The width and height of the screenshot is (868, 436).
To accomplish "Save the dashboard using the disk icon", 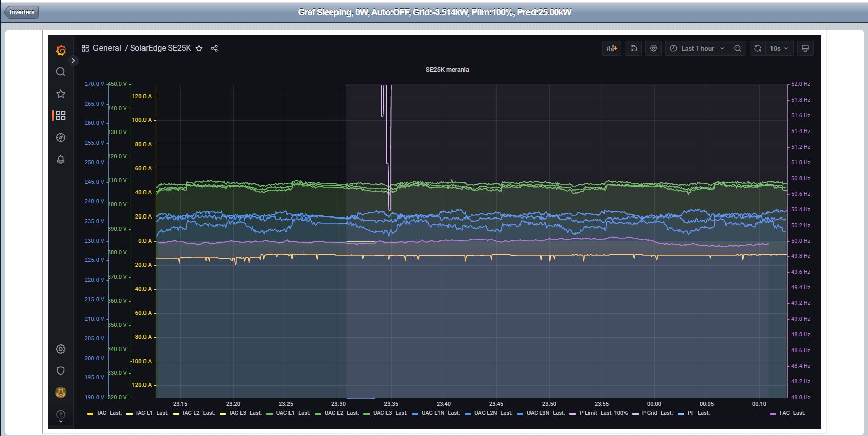I will [633, 48].
